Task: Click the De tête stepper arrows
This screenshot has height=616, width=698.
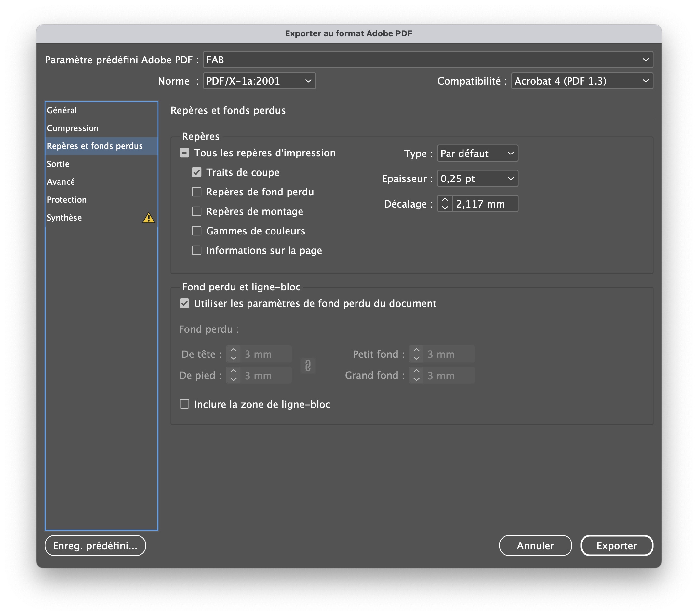Action: tap(234, 354)
